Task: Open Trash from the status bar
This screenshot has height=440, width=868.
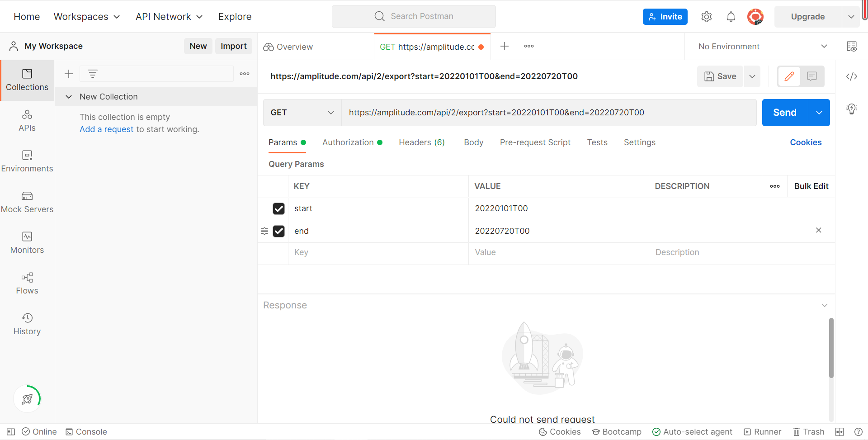Action: pyautogui.click(x=809, y=432)
